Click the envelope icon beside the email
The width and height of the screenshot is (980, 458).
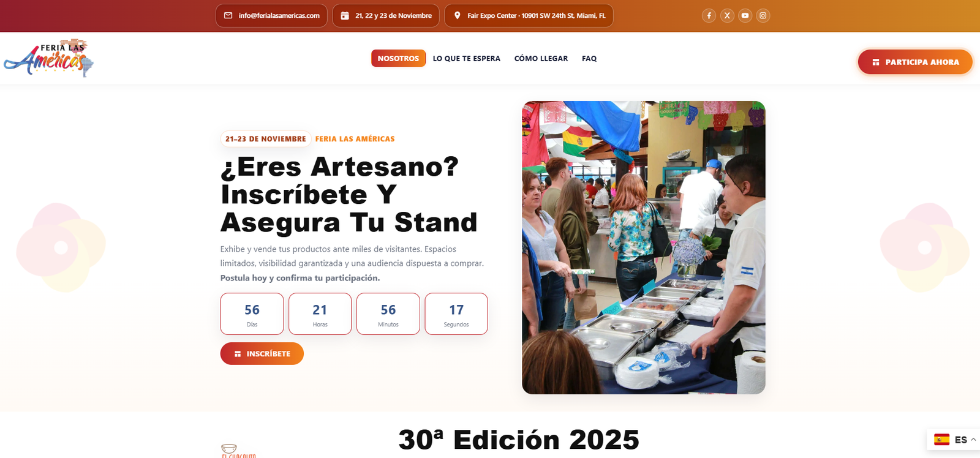click(x=228, y=16)
